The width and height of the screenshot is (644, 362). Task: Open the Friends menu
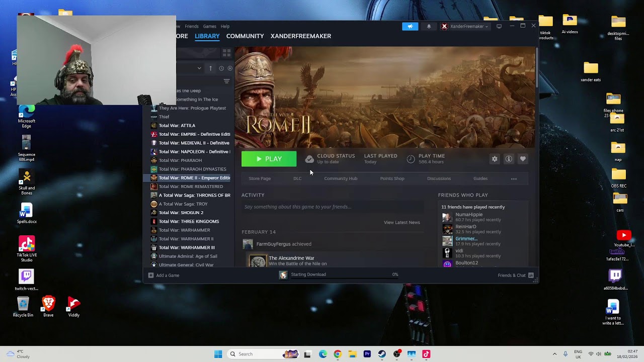pyautogui.click(x=191, y=26)
